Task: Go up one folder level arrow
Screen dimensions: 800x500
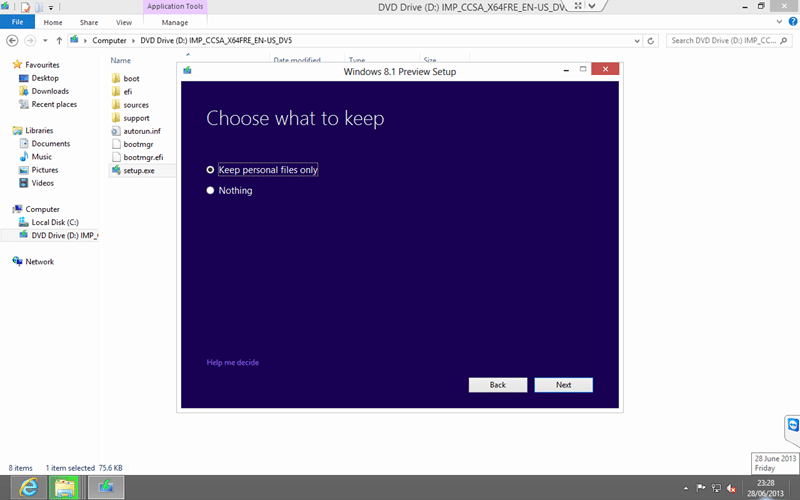Action: 59,40
